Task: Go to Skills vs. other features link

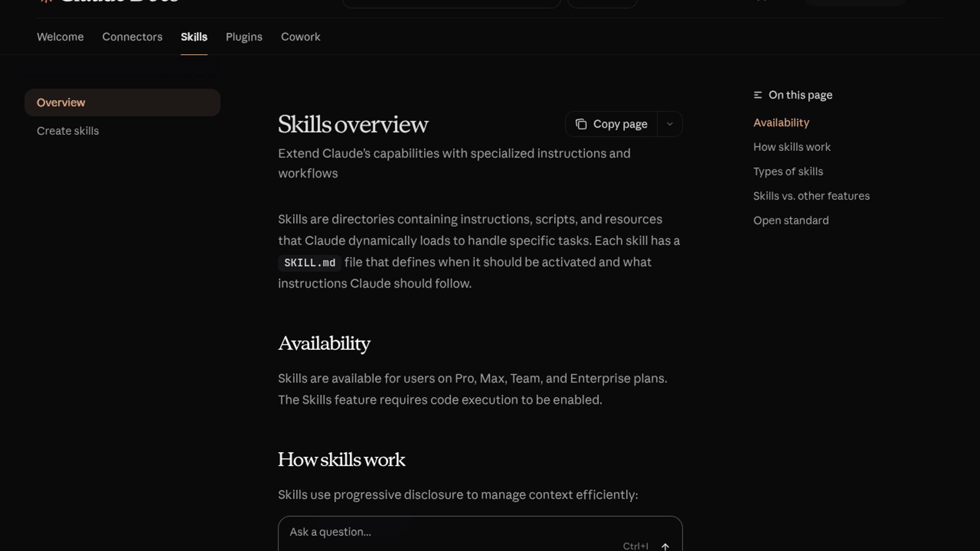Action: [811, 196]
